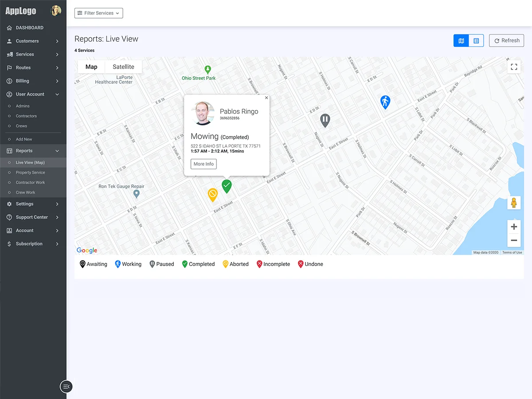Click the Account badge icon

point(9,231)
